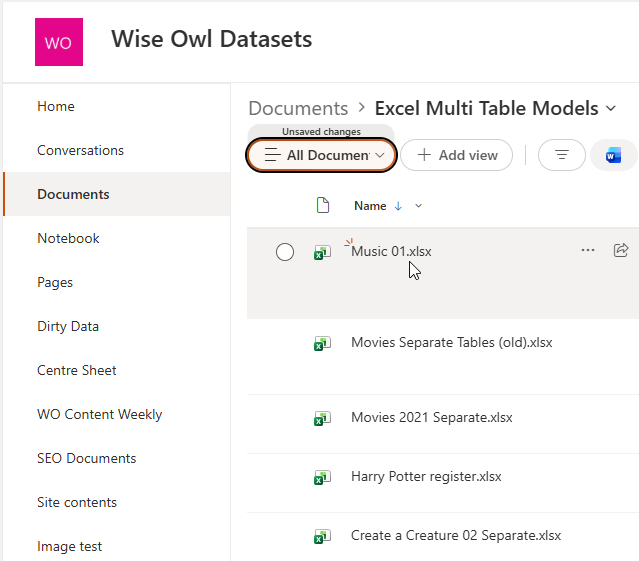This screenshot has height=561, width=639.
Task: Click the Word app icon button
Action: coord(613,155)
